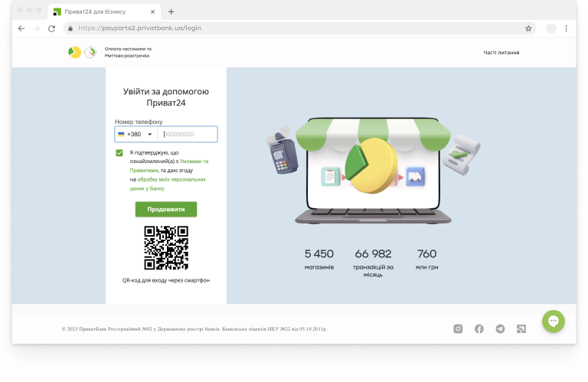Open the обробку моїх персональних даних link
588x382 pixels.
[x=168, y=184]
